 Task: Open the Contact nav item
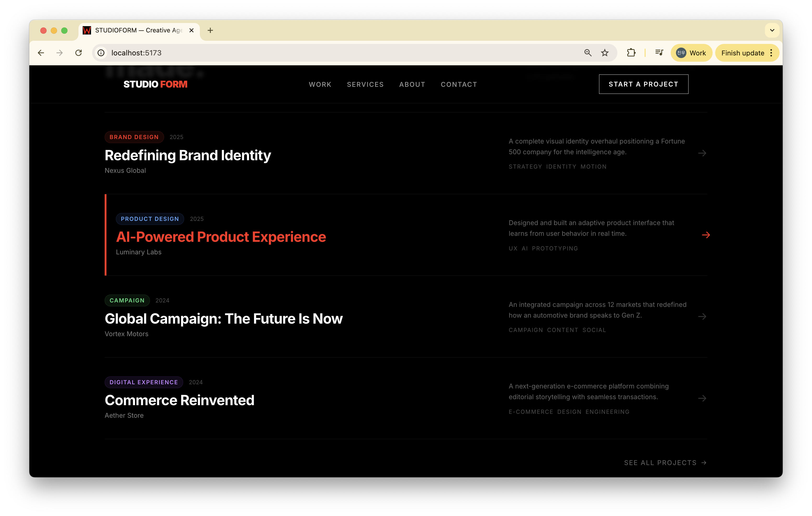[459, 85]
